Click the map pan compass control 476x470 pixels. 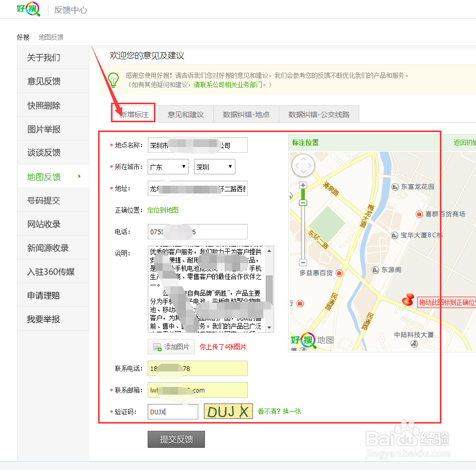303,165
